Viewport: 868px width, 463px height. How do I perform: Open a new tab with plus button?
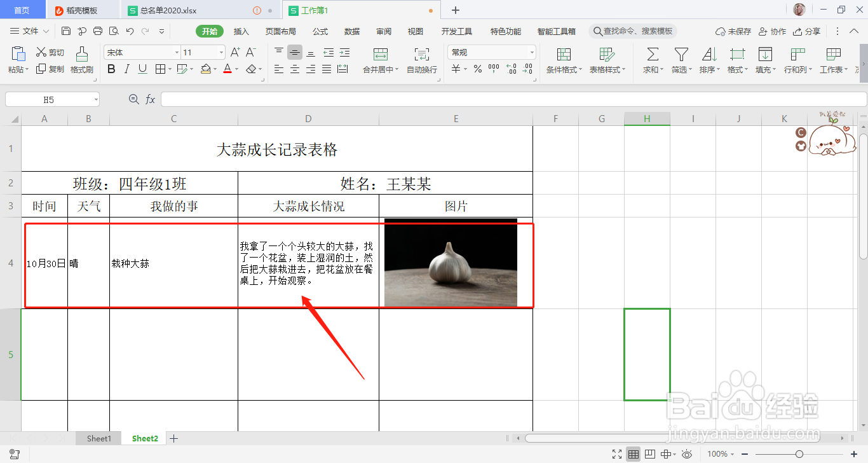point(455,10)
